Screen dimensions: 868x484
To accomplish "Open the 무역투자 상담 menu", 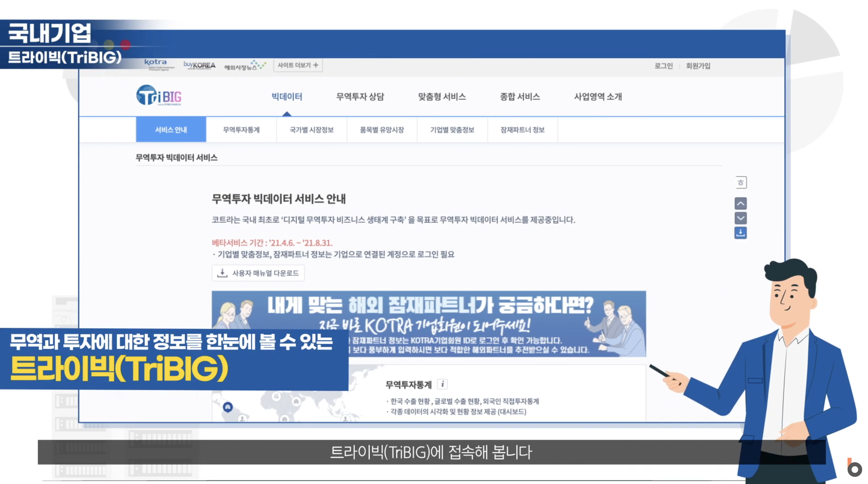I will [x=360, y=97].
